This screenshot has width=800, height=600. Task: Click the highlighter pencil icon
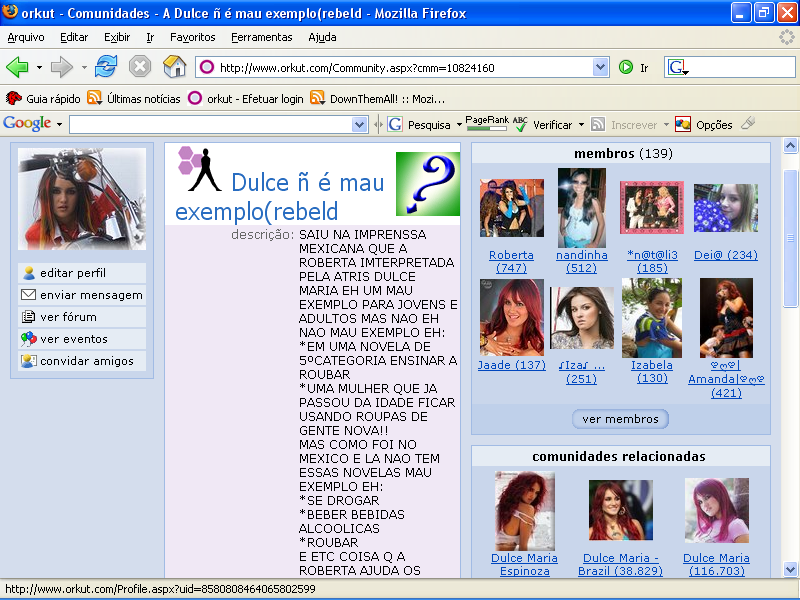pyautogui.click(x=748, y=123)
